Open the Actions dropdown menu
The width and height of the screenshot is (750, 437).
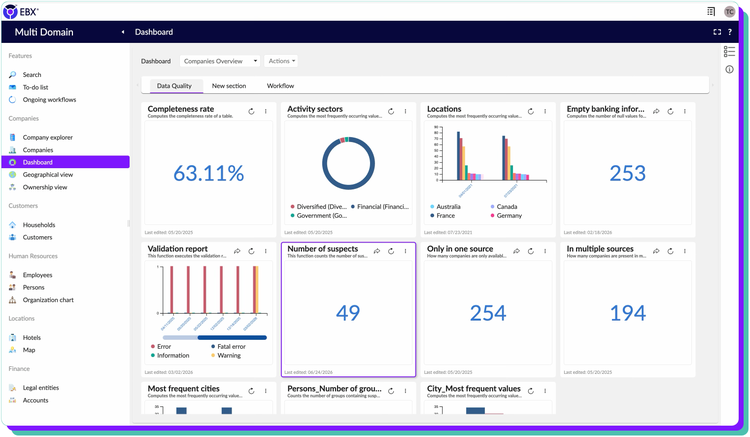tap(281, 61)
